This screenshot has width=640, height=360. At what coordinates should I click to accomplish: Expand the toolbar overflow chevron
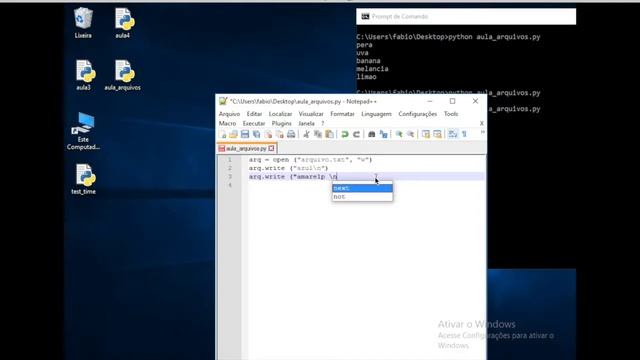[x=482, y=133]
